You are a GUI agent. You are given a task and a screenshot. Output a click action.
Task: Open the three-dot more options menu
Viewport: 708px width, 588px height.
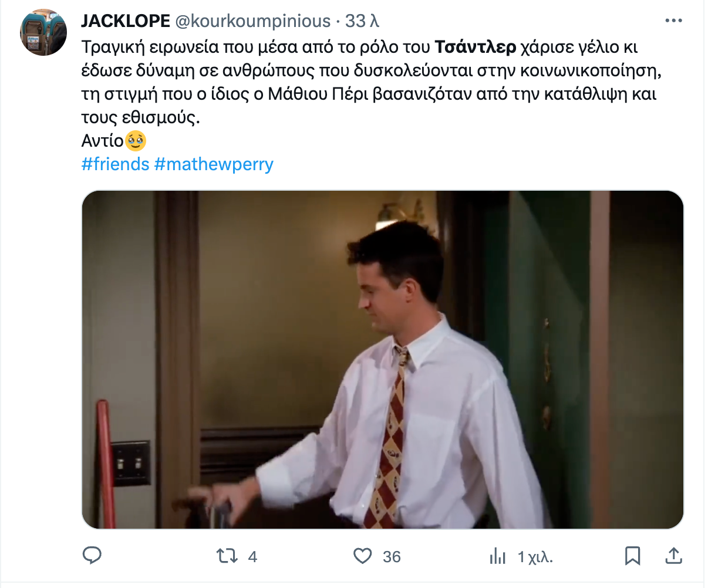pyautogui.click(x=673, y=21)
